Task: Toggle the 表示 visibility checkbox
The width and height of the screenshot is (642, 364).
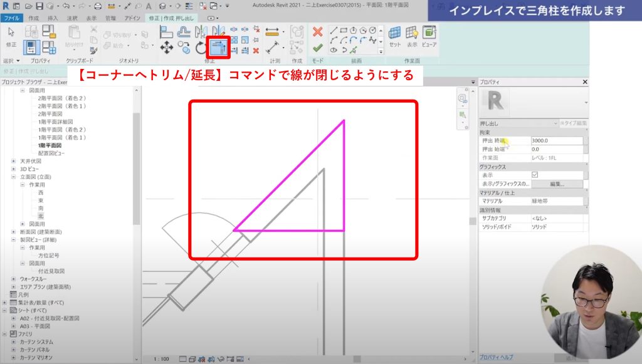Action: 535,175
